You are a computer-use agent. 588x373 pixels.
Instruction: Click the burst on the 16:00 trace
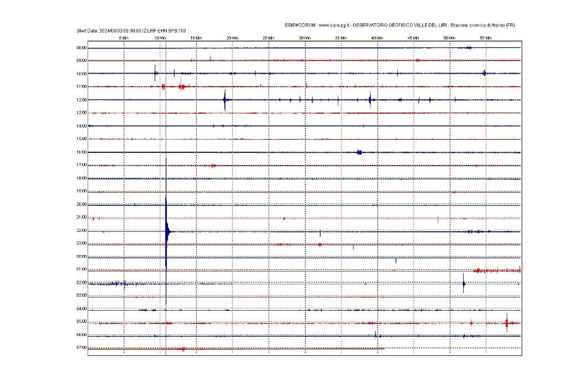(360, 152)
